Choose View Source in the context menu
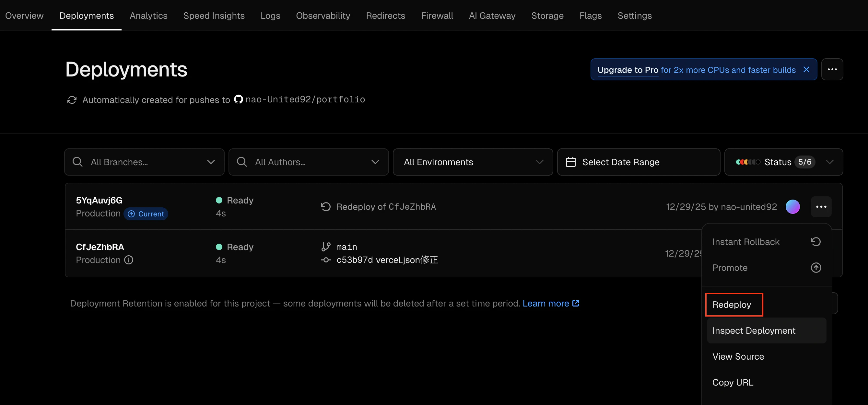 [767, 356]
